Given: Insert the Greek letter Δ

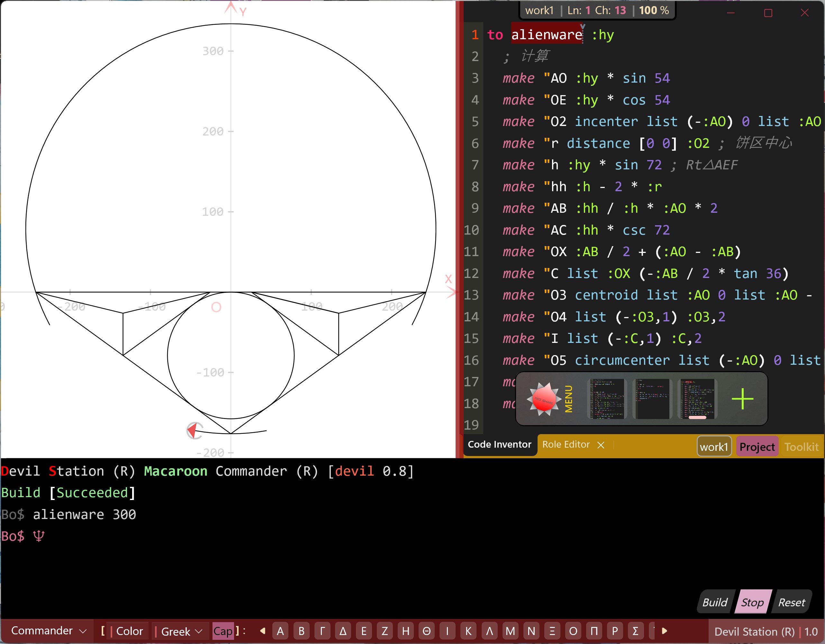Looking at the screenshot, I should coord(343,631).
